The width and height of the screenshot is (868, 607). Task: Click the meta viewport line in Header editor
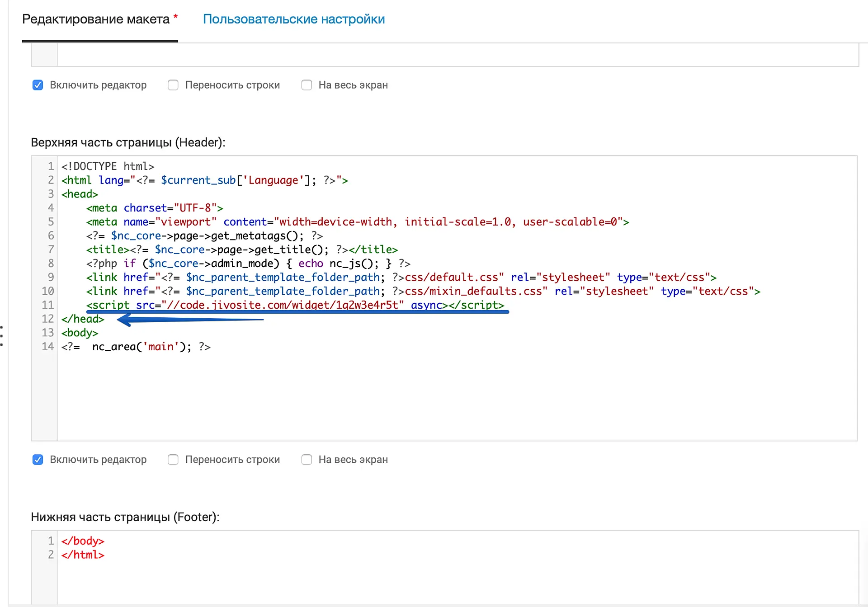pyautogui.click(x=357, y=222)
